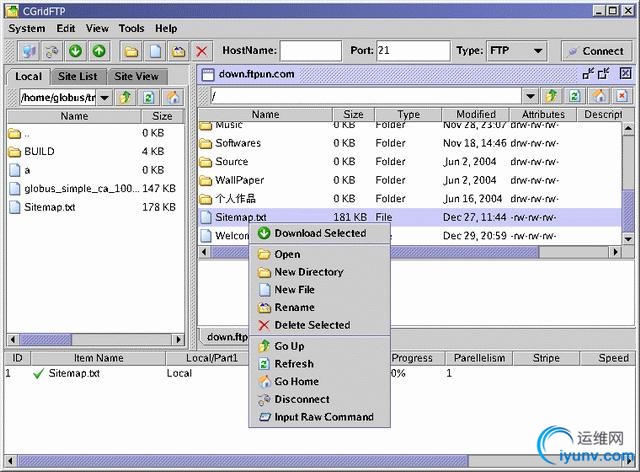
Task: Select BUILD folder in local list
Action: click(96, 151)
